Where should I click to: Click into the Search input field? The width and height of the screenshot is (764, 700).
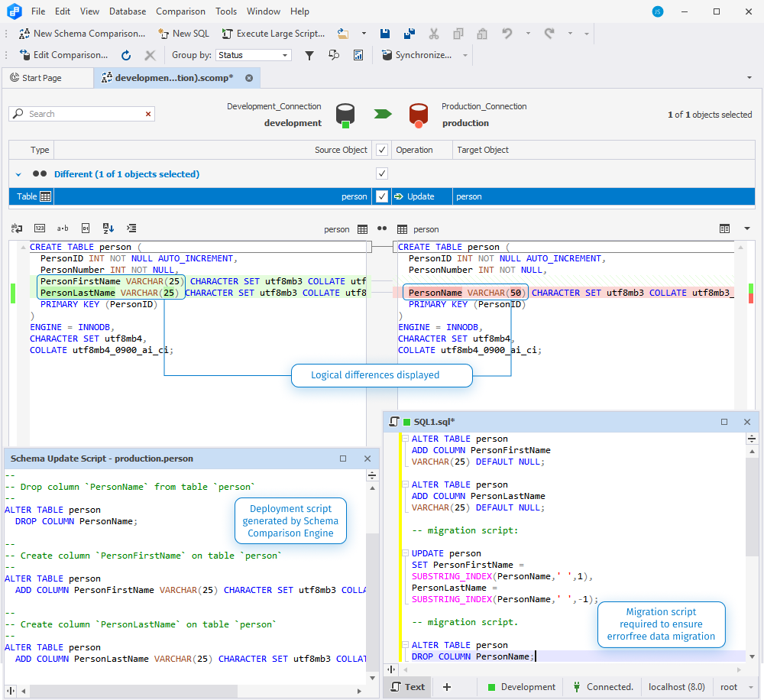point(82,114)
